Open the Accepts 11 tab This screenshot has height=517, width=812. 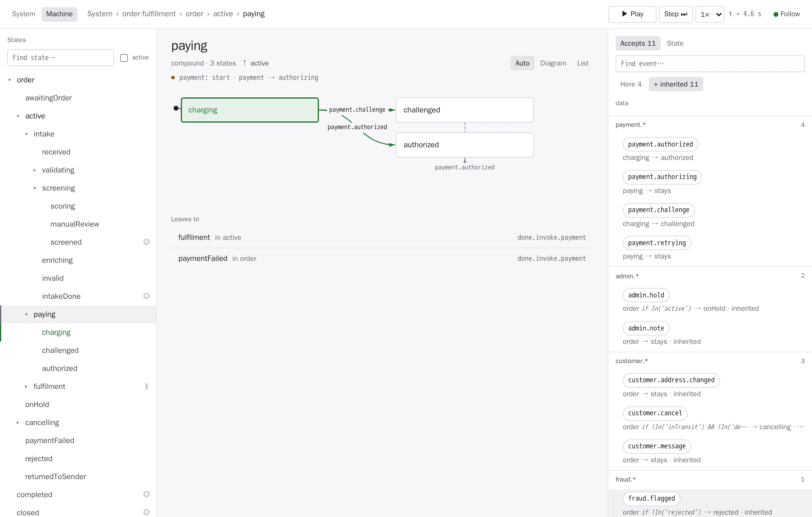(638, 44)
